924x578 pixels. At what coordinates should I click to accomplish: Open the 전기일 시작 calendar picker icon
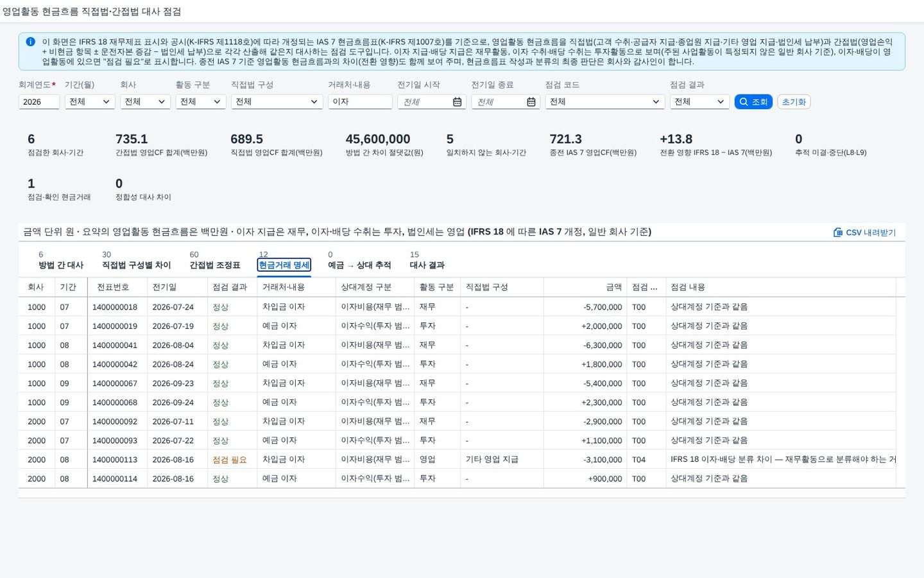(x=458, y=102)
